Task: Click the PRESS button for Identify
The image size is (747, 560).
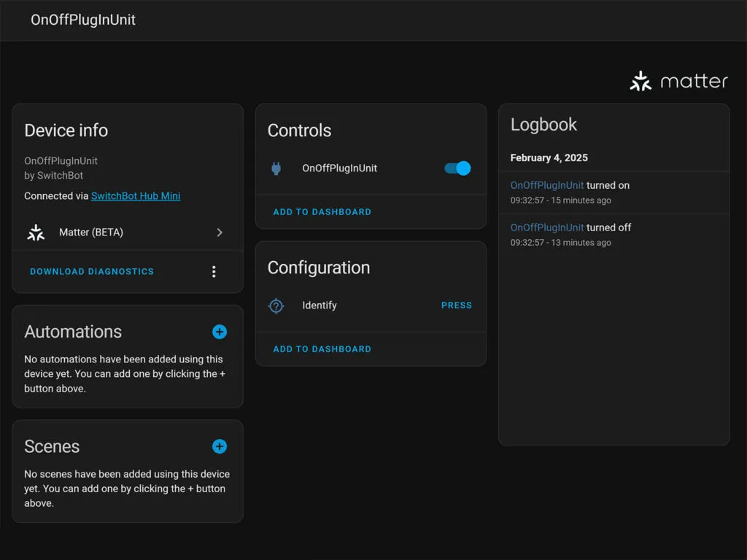Action: click(x=457, y=306)
